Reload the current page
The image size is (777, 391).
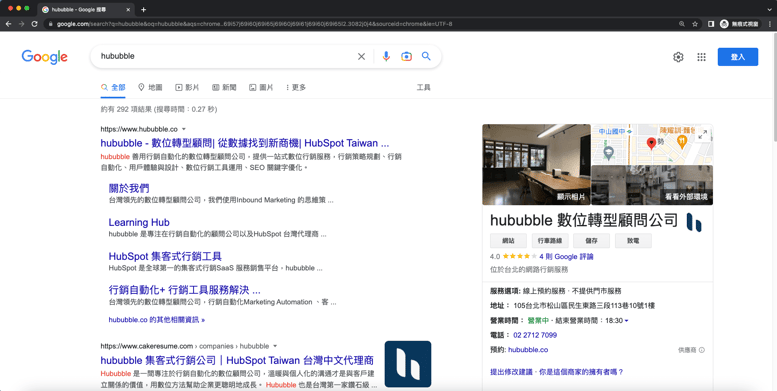(x=34, y=24)
